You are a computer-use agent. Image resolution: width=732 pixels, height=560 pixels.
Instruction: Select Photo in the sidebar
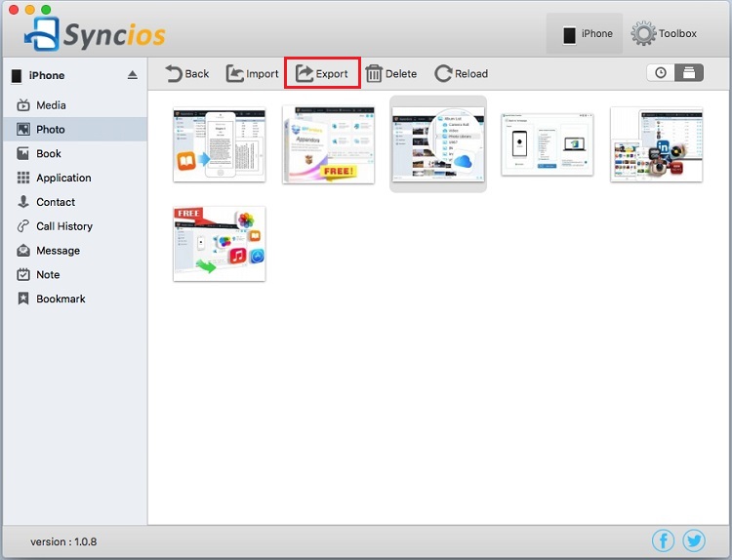[x=75, y=129]
